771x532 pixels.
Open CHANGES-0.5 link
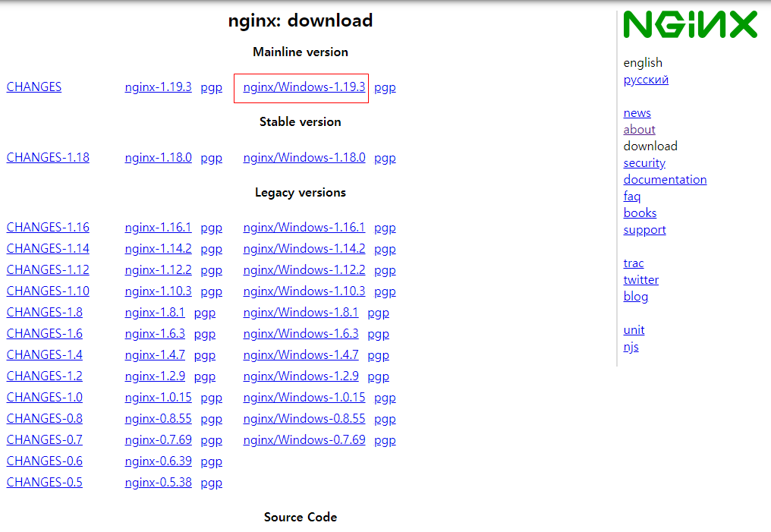[44, 482]
